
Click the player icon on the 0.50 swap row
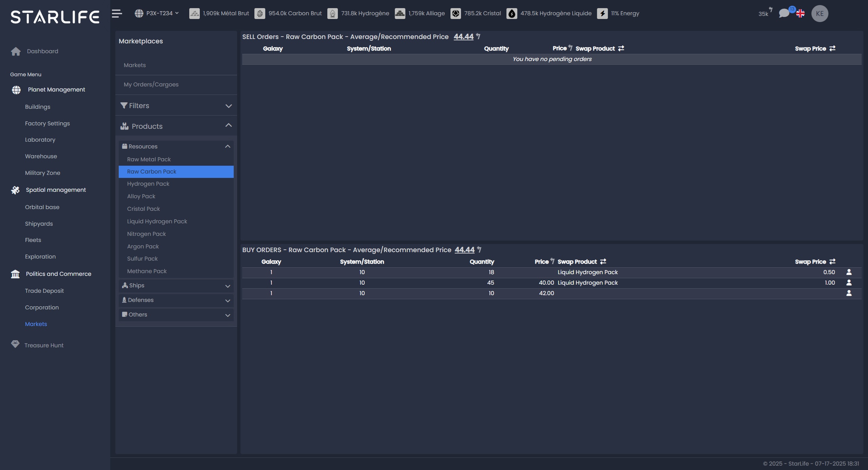pos(849,272)
